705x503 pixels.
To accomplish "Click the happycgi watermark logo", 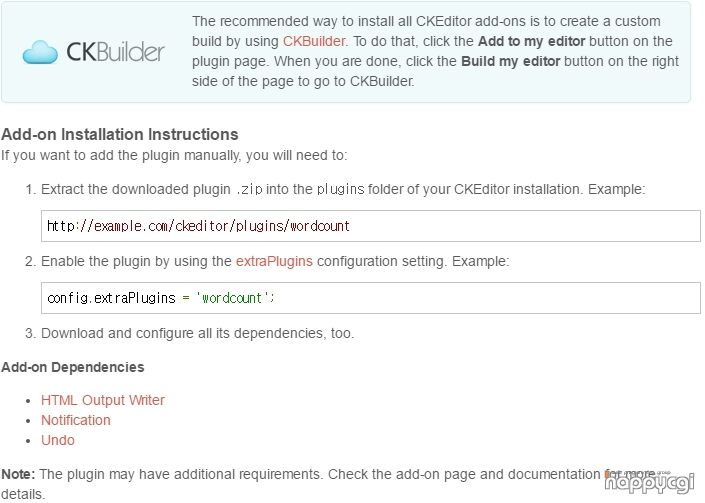I will click(649, 483).
